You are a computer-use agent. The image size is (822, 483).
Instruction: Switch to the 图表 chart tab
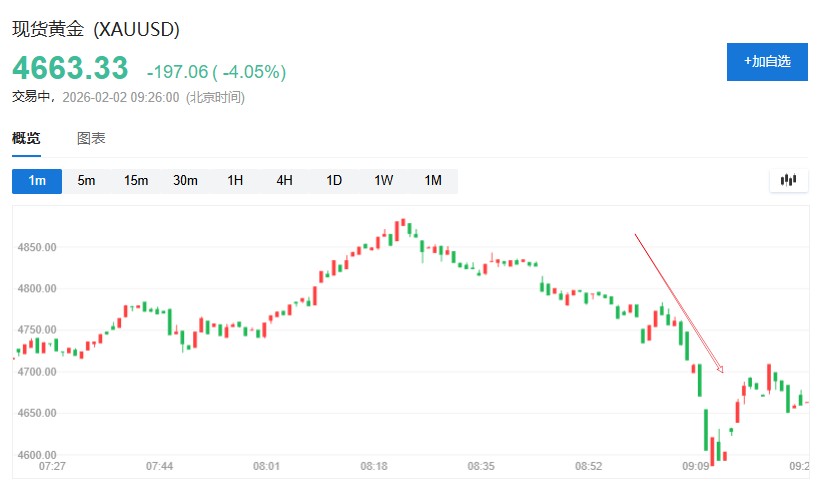91,139
